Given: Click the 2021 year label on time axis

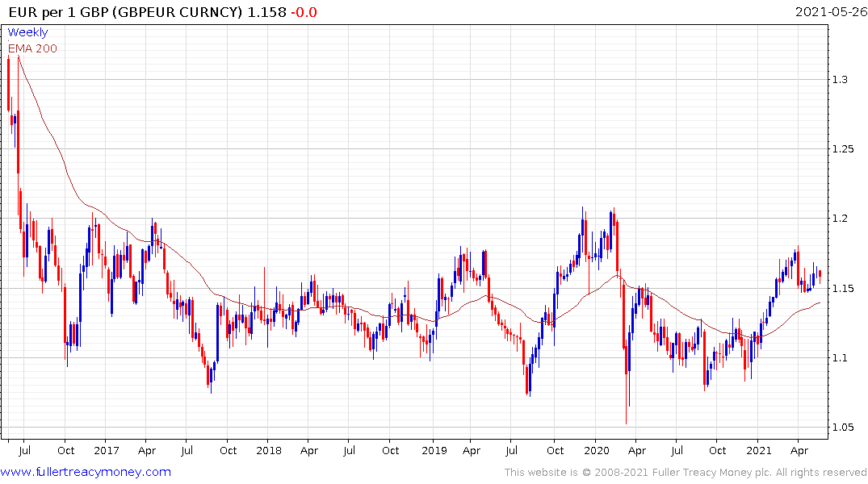Looking at the screenshot, I should click(758, 450).
